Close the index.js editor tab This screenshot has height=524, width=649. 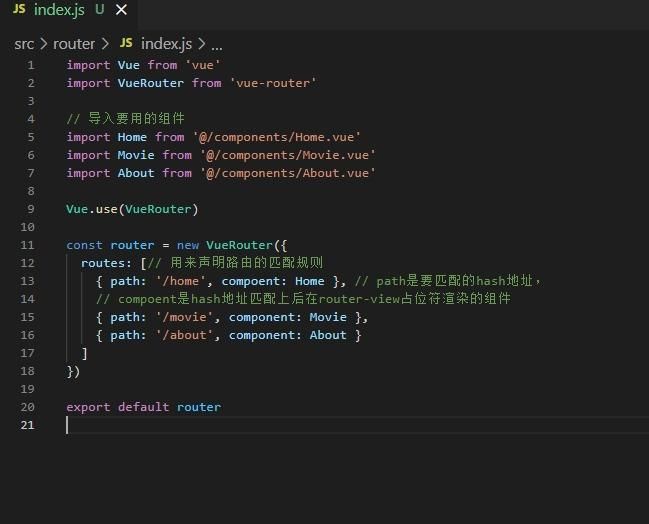(121, 10)
